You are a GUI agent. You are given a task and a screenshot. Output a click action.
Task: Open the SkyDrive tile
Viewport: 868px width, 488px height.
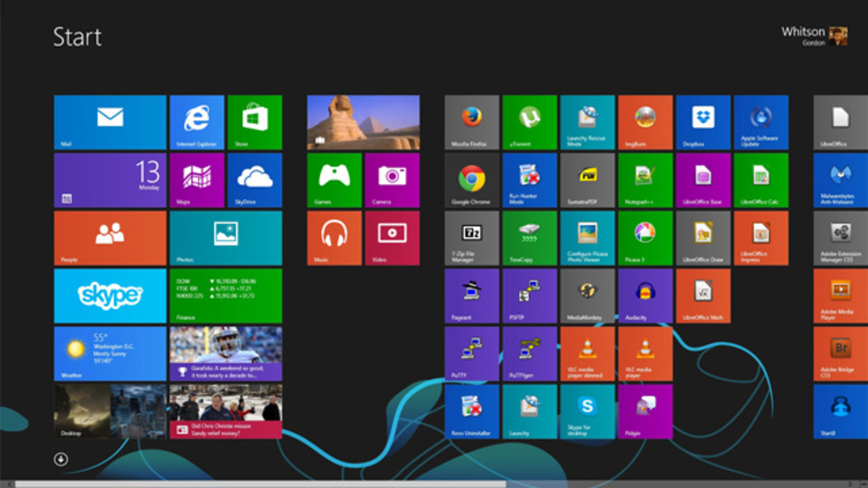pos(254,180)
